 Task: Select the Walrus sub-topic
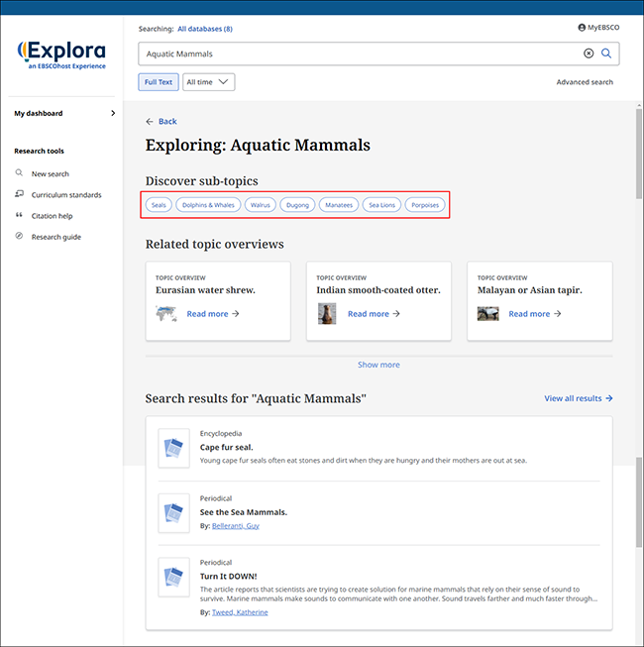pos(261,205)
